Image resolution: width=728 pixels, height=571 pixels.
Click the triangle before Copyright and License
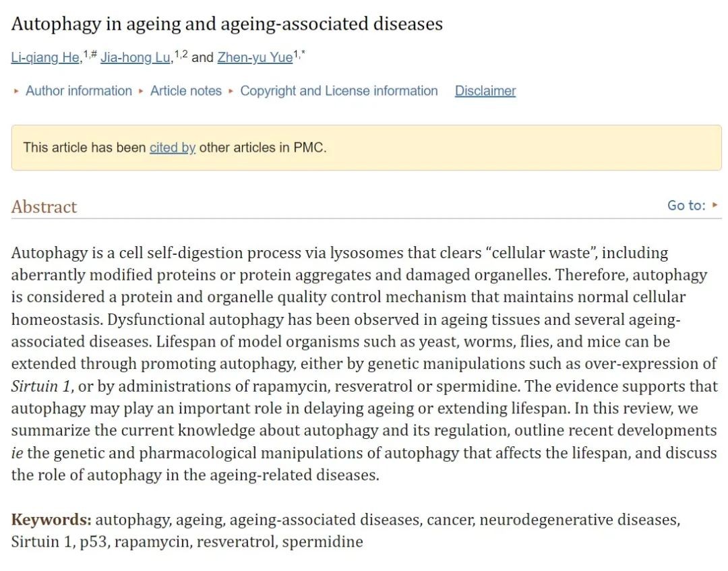[x=231, y=92]
